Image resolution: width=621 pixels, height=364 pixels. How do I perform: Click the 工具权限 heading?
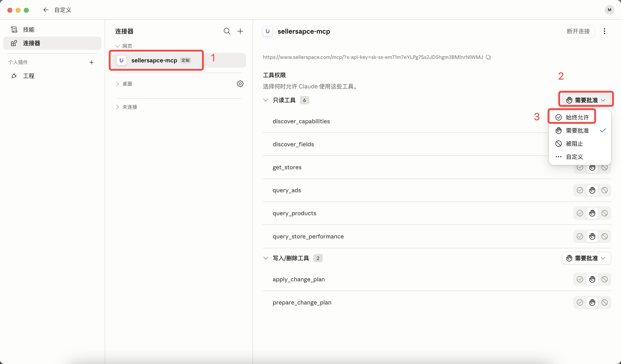(x=274, y=75)
